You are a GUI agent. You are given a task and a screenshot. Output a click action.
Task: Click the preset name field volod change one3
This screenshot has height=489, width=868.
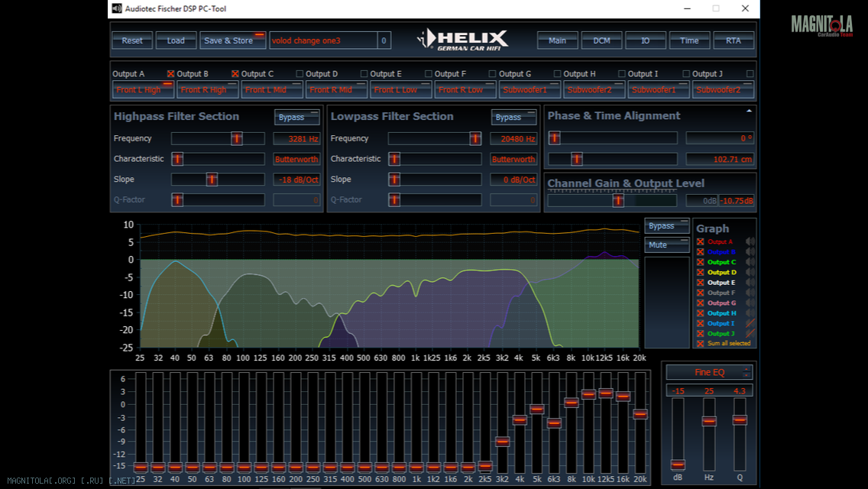pyautogui.click(x=323, y=40)
